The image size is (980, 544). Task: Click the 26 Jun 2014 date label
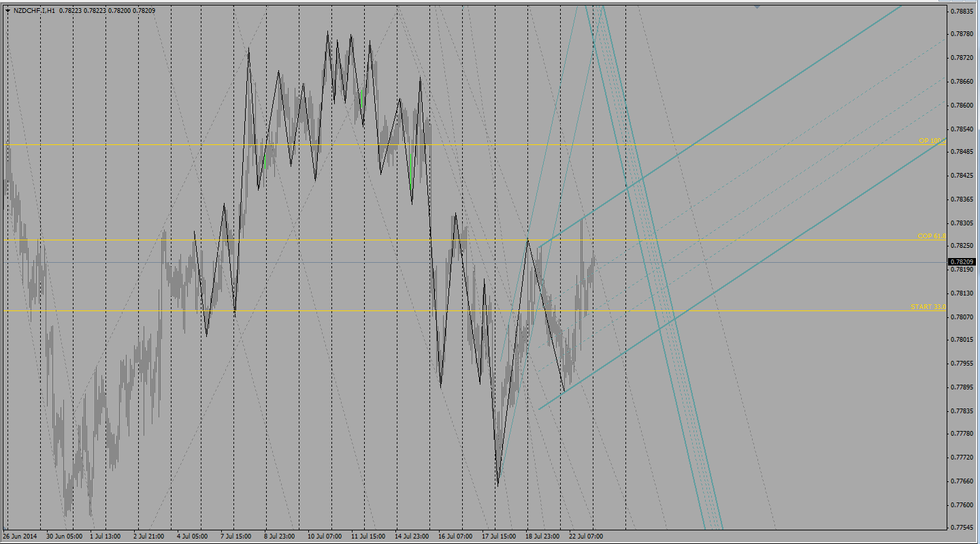click(22, 537)
